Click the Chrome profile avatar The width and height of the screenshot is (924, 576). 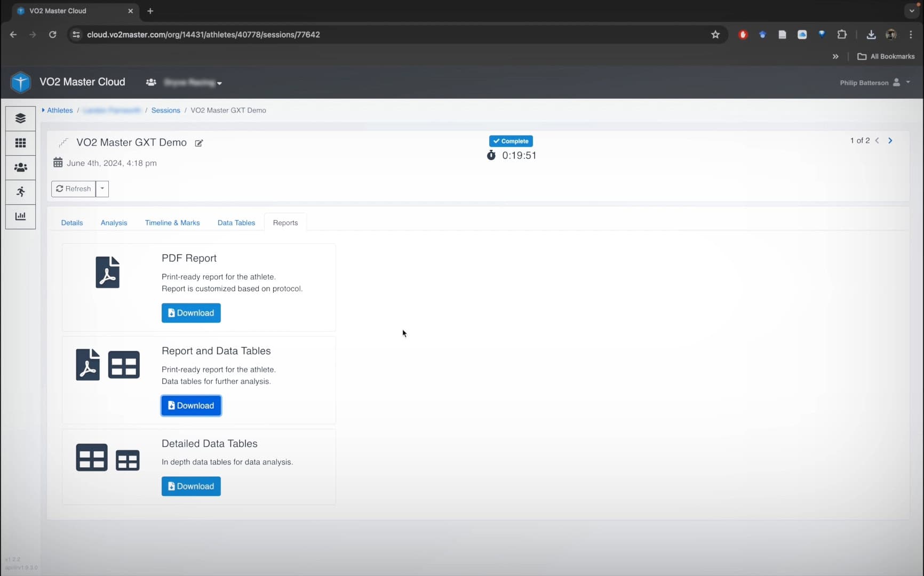coord(891,35)
